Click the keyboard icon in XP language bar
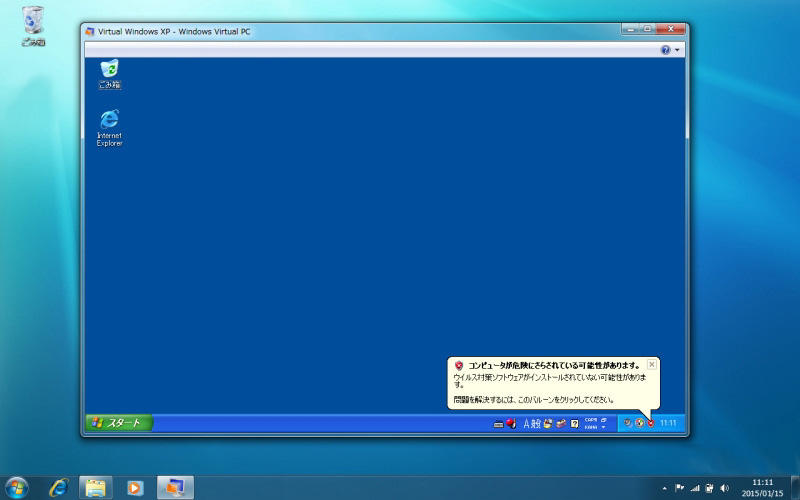This screenshot has width=800, height=500. click(498, 423)
